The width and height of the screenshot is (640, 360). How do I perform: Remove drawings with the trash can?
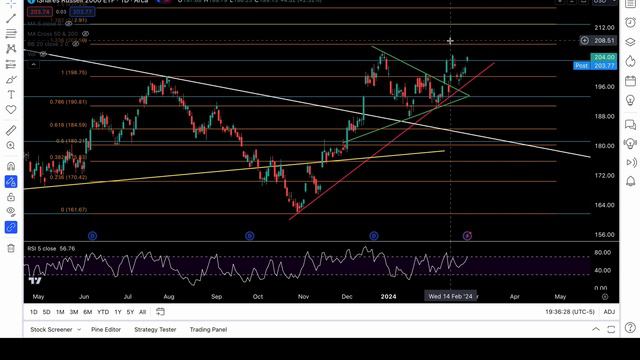point(11,248)
